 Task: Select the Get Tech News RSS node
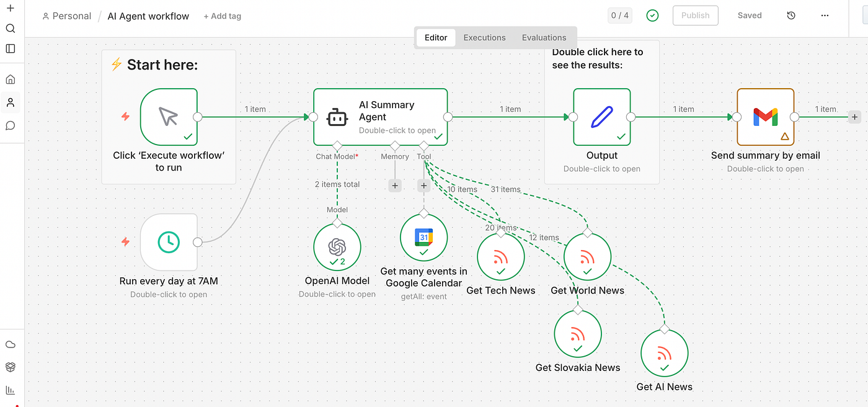[x=501, y=256]
